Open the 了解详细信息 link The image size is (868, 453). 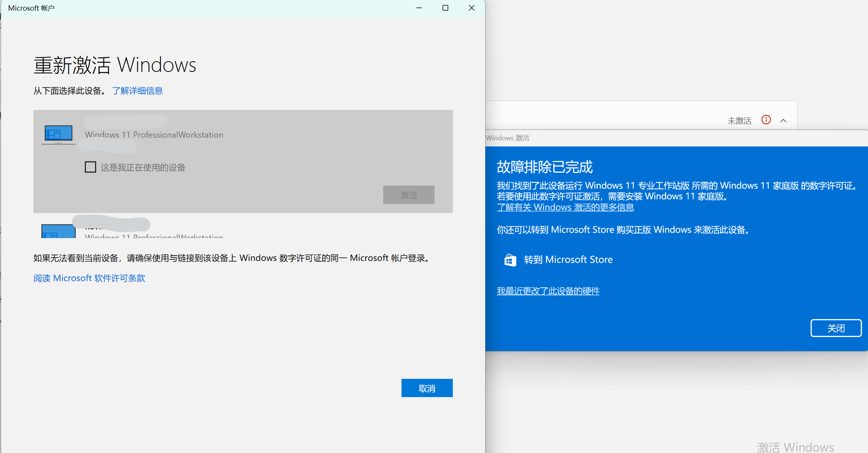pyautogui.click(x=138, y=91)
